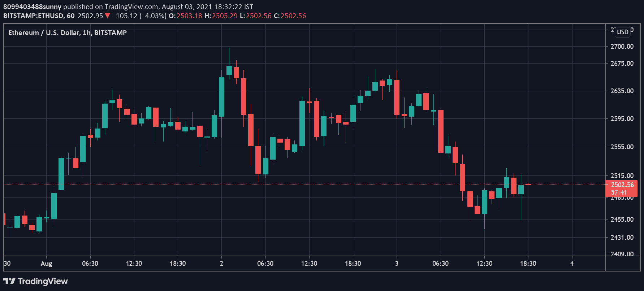The width and height of the screenshot is (644, 291).
Task: Click the tallest green candle near 2 marker
Action: [x=221, y=97]
